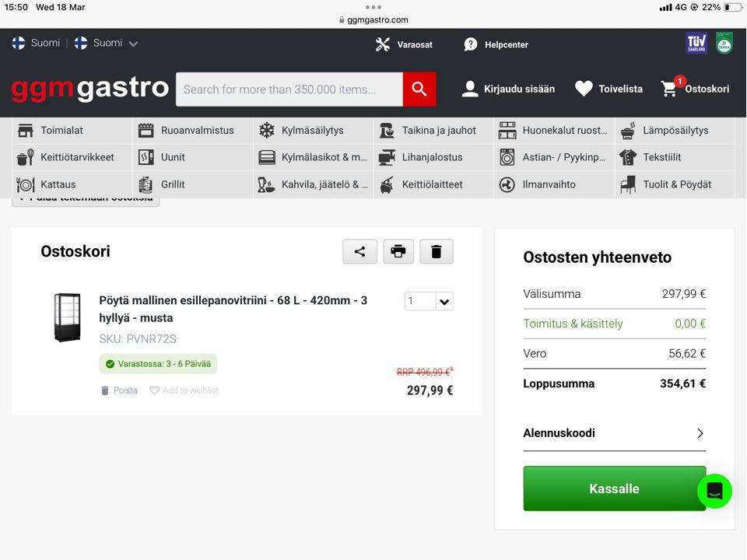Click the red search magnifier button
The height and width of the screenshot is (560, 747).
click(419, 89)
